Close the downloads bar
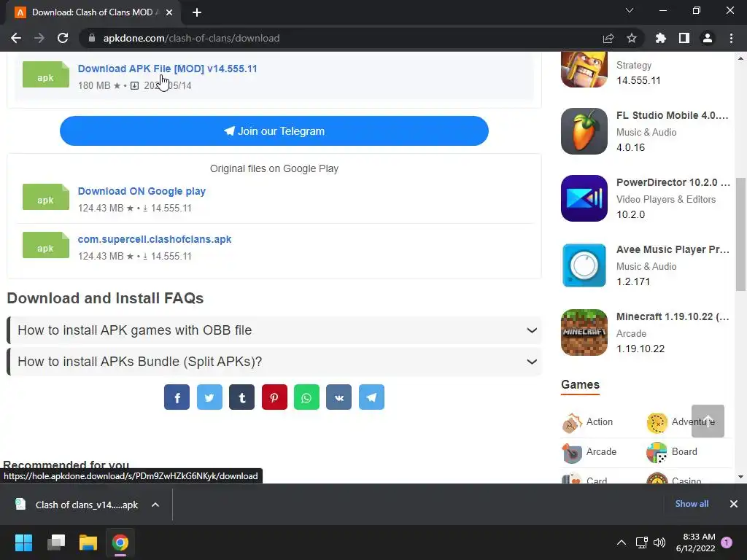The width and height of the screenshot is (747, 560). coord(734,504)
